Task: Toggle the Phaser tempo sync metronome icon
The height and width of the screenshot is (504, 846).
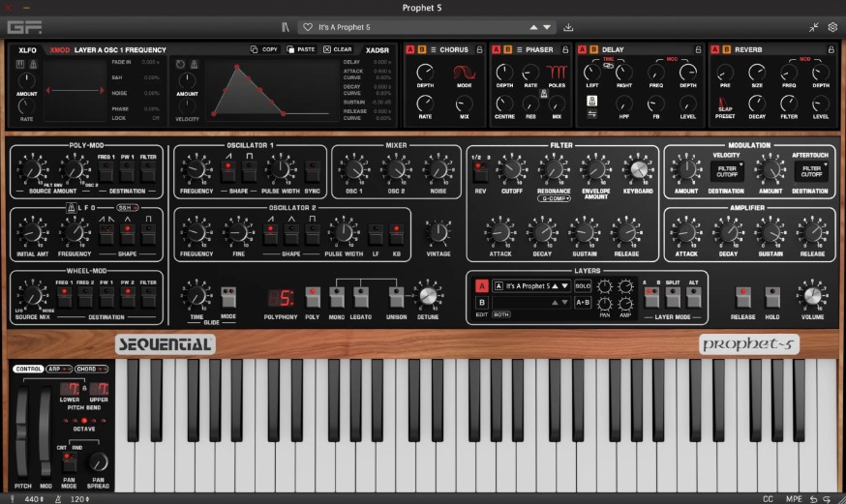Action: pos(544,94)
